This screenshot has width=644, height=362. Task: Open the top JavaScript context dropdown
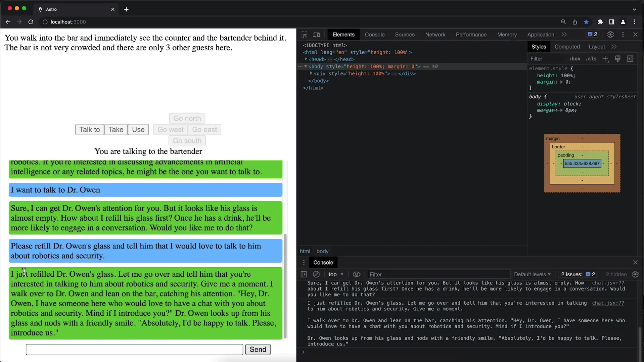336,274
